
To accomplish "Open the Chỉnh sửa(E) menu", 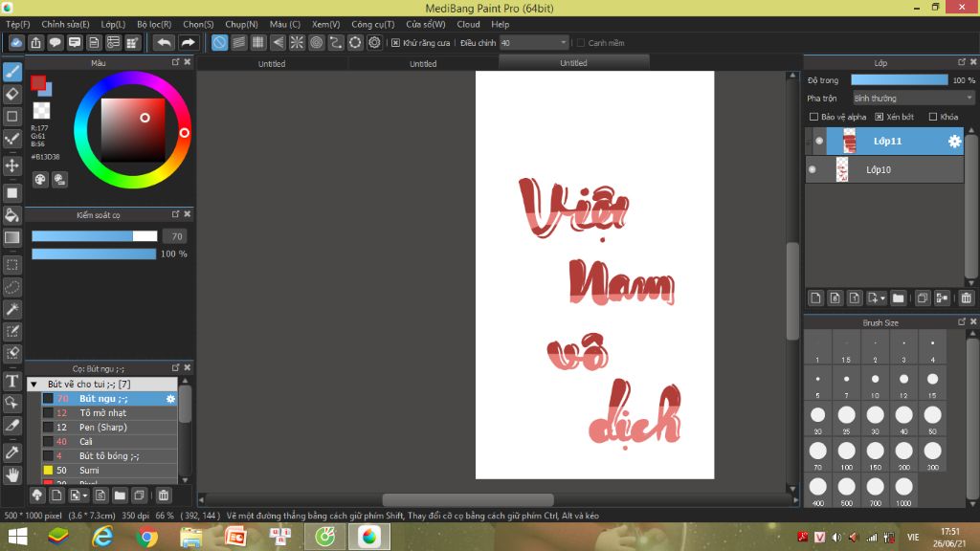I will tap(66, 24).
